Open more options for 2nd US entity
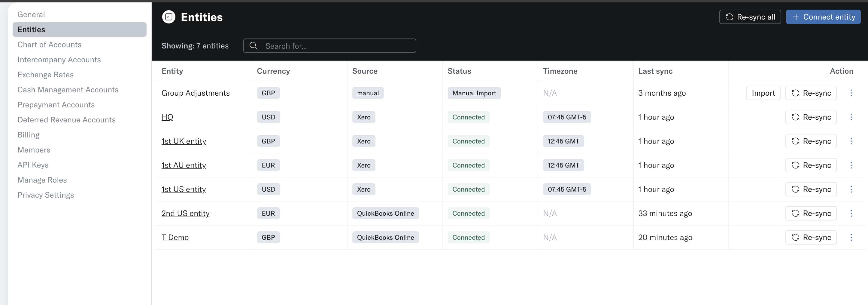This screenshot has width=868, height=305. pos(851,213)
